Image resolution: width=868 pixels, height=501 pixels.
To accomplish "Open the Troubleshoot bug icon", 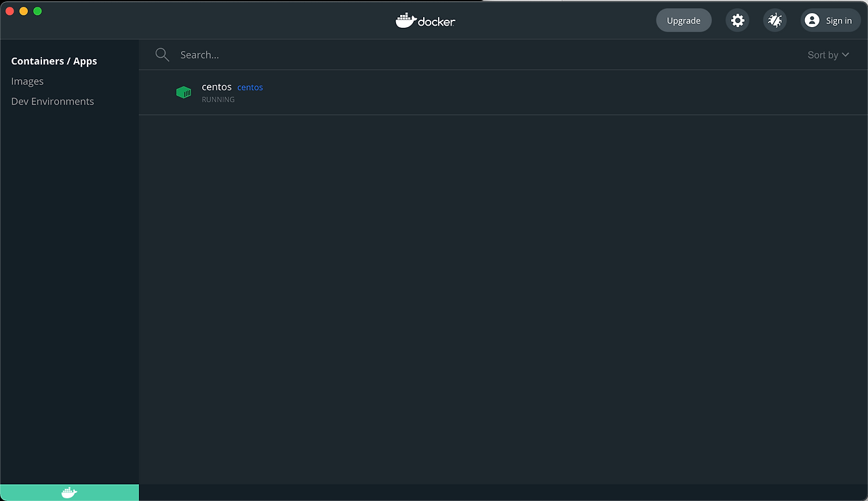I will (775, 20).
